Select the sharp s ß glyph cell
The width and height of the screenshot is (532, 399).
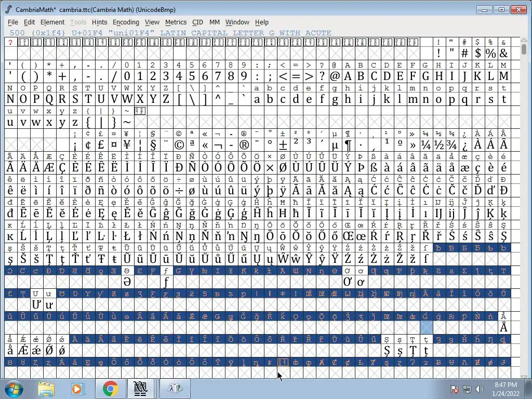374,168
